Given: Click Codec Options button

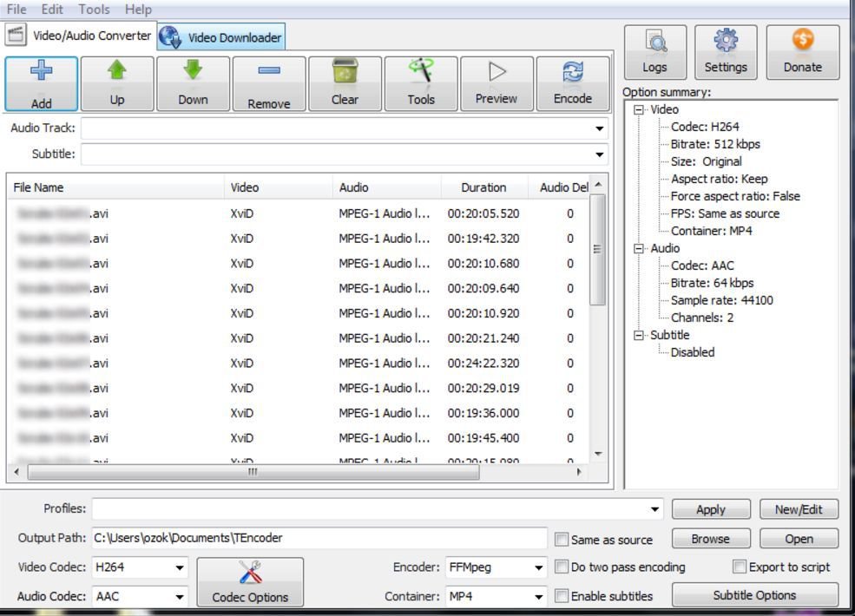Looking at the screenshot, I should tap(250, 581).
